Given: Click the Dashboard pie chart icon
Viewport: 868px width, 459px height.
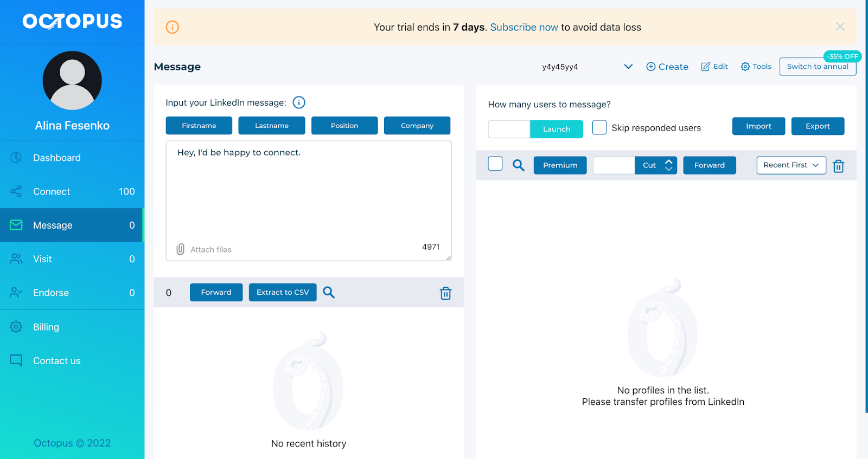Looking at the screenshot, I should [16, 158].
